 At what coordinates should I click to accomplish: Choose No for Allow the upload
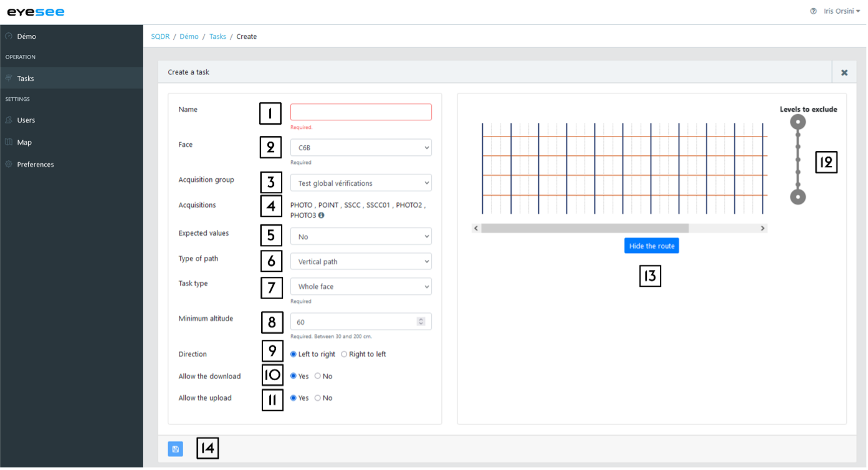318,398
